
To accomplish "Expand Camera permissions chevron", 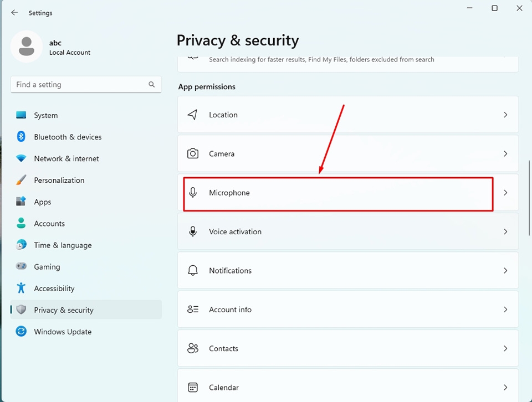I will pyautogui.click(x=505, y=153).
